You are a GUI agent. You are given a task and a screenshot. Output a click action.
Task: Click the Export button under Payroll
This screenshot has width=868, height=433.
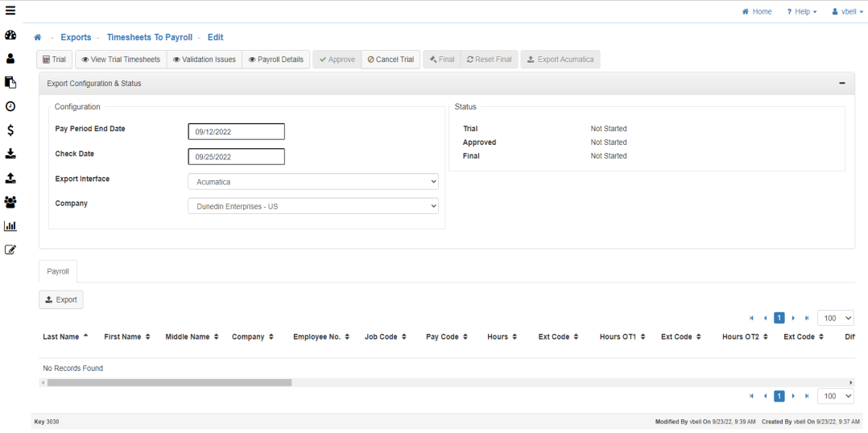tap(61, 299)
